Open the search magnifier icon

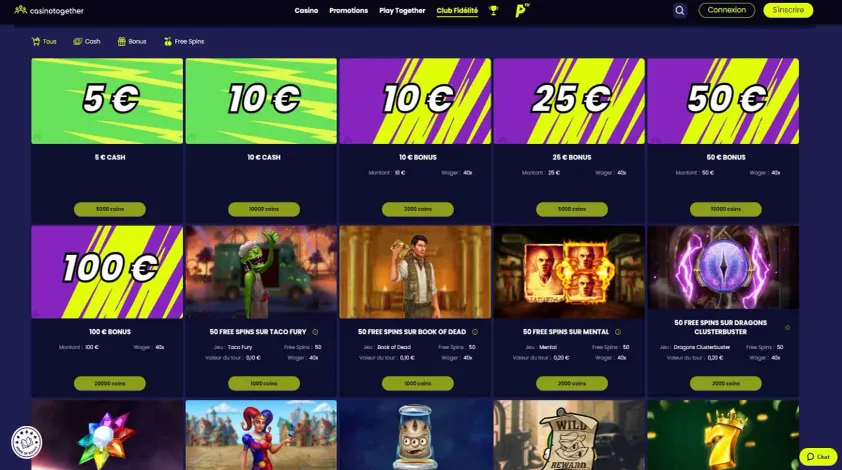[680, 10]
